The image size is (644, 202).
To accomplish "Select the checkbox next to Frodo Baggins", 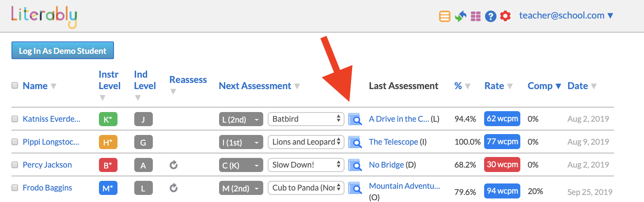I will (x=15, y=187).
